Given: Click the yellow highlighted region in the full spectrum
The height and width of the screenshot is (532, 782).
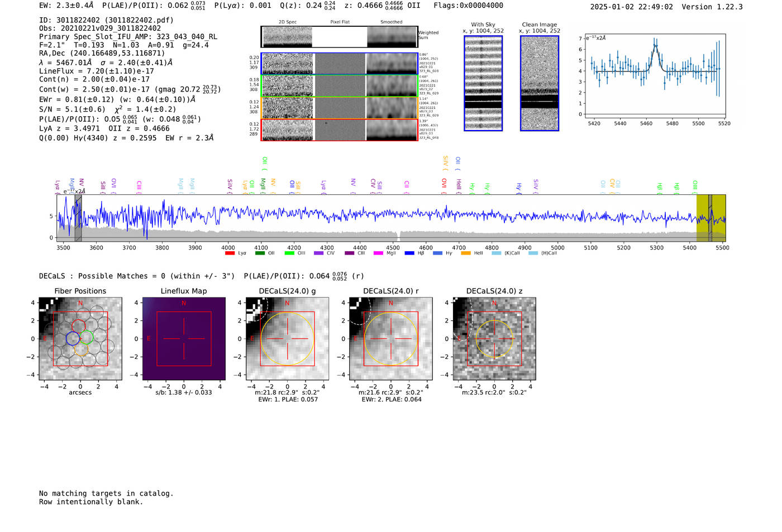Looking at the screenshot, I should [711, 218].
